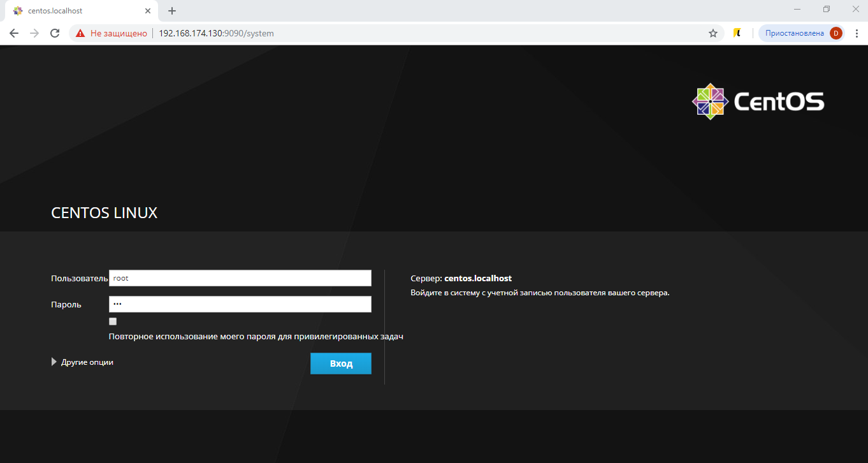The image size is (868, 463).
Task: Click the Не защищено security label
Action: pos(119,33)
